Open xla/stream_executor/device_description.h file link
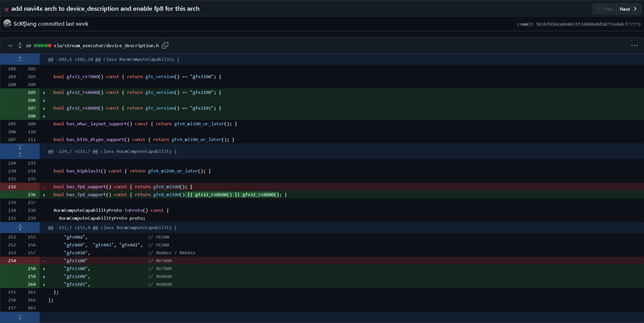This screenshot has width=644, height=323. 106,46
